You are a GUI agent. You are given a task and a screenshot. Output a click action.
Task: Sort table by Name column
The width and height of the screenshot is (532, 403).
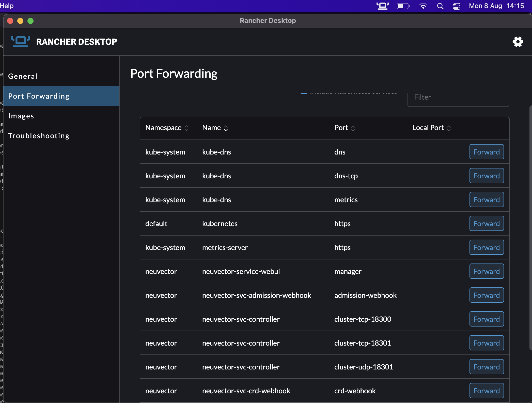coord(215,128)
